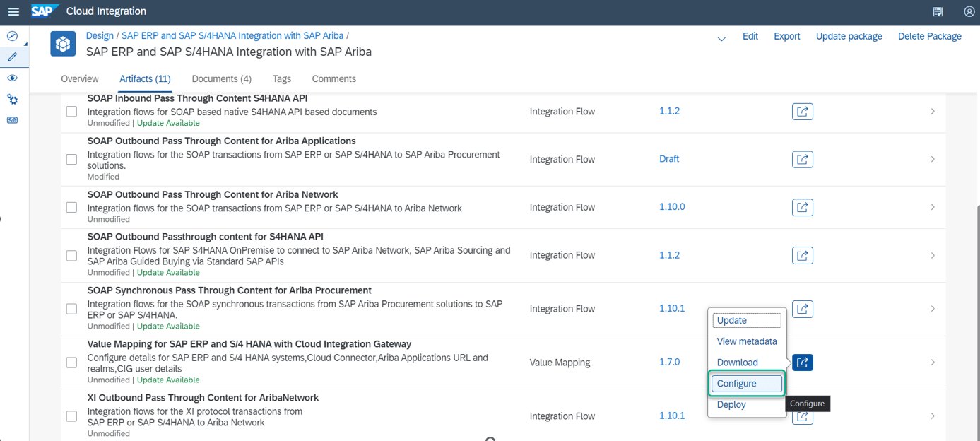The height and width of the screenshot is (441, 980).
Task: Open actions for SOAP Synchronous Pass Through row
Action: click(803, 309)
